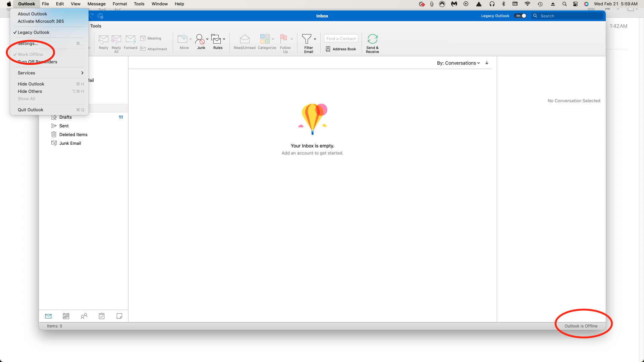The height and width of the screenshot is (362, 644).
Task: Click the Wi-Fi icon in the menu bar
Action: 527,4
